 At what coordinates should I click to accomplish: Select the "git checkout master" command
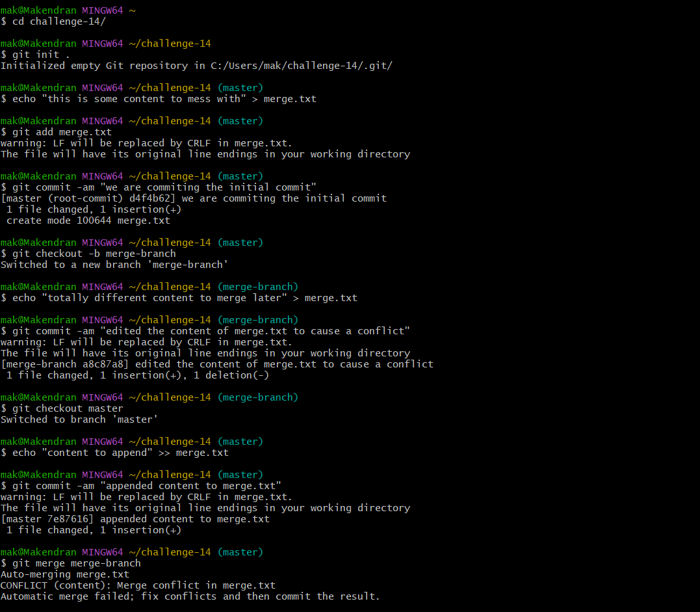click(62, 408)
